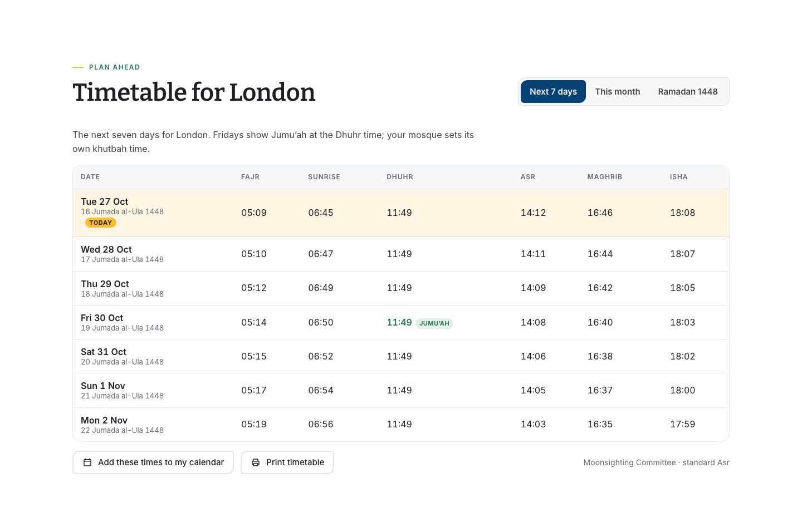
Task: Click Wednesday's Isha time 18:07
Action: tap(683, 254)
